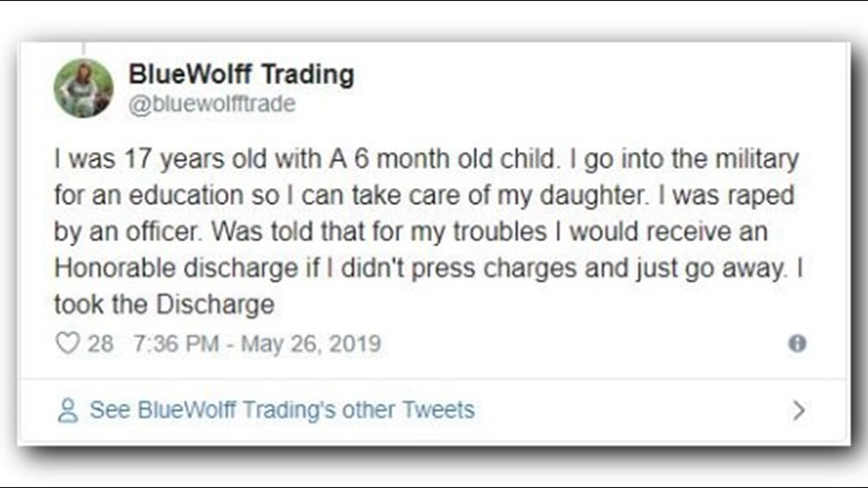Viewport: 868px width, 488px height.
Task: Click the @bluewolfftrade handle
Action: (x=212, y=104)
